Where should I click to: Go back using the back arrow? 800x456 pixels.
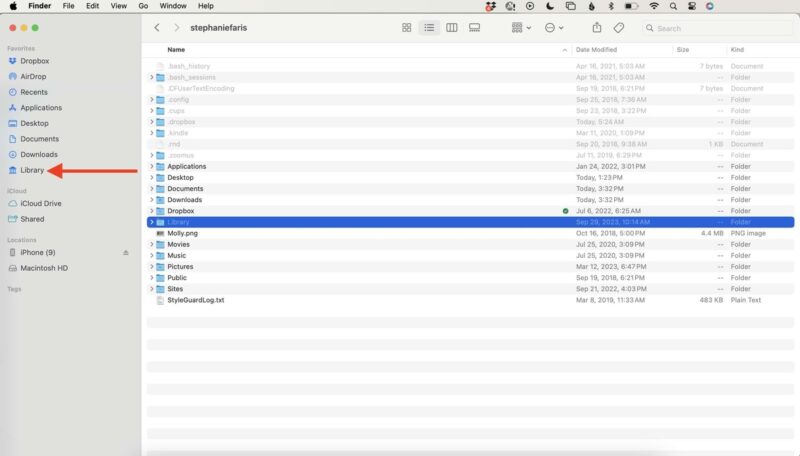click(x=157, y=28)
